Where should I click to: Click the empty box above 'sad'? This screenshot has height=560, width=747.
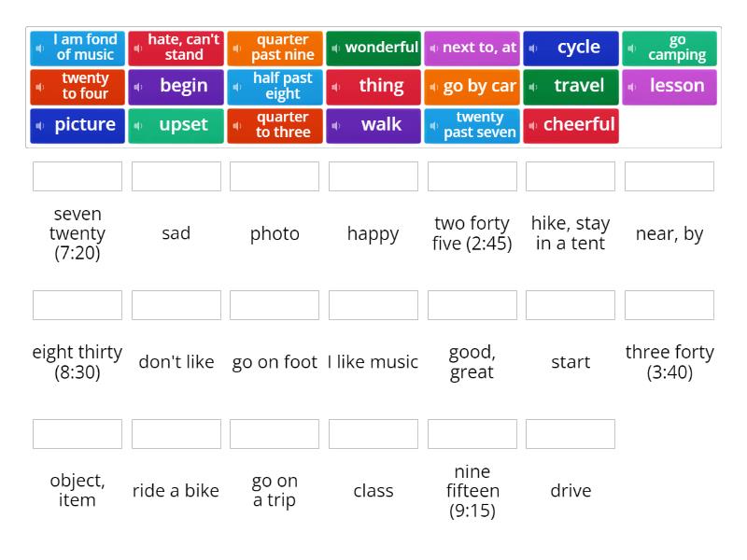176,176
